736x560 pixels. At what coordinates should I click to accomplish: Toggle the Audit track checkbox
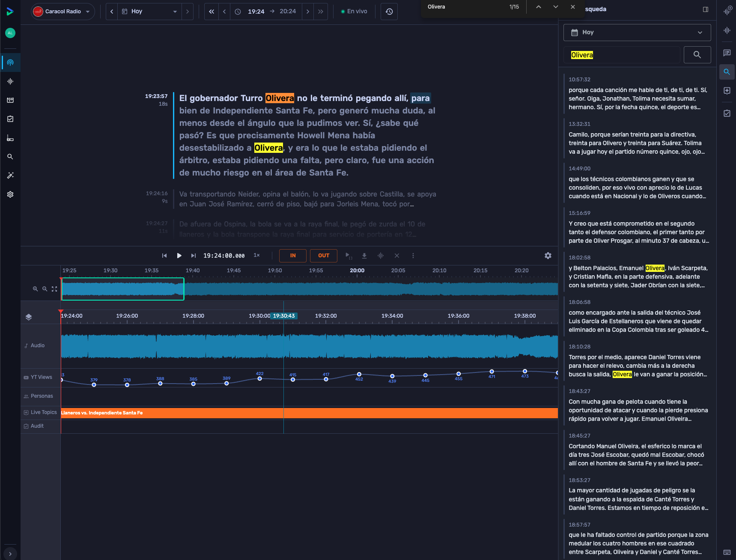tap(26, 426)
